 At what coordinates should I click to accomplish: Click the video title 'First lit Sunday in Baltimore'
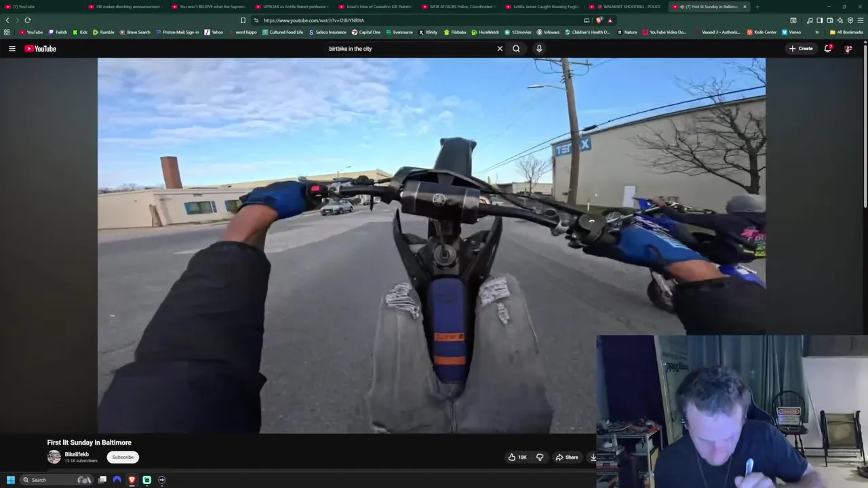pos(89,443)
